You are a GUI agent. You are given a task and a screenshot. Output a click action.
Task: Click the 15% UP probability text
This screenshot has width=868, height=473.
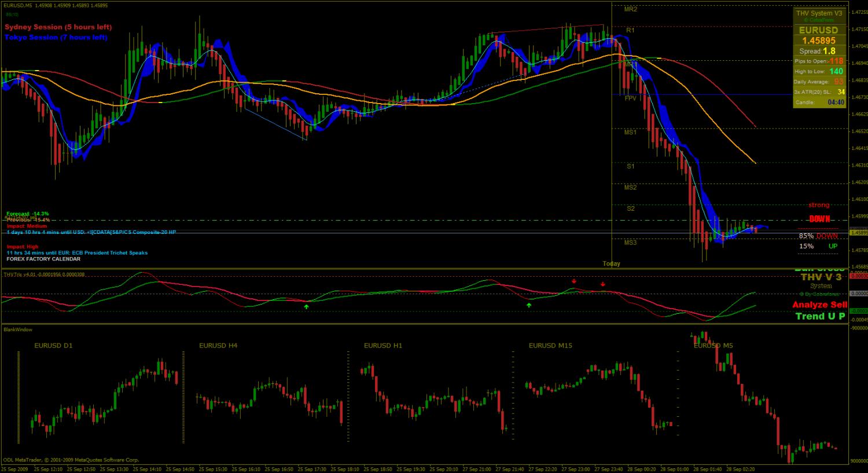click(x=818, y=246)
